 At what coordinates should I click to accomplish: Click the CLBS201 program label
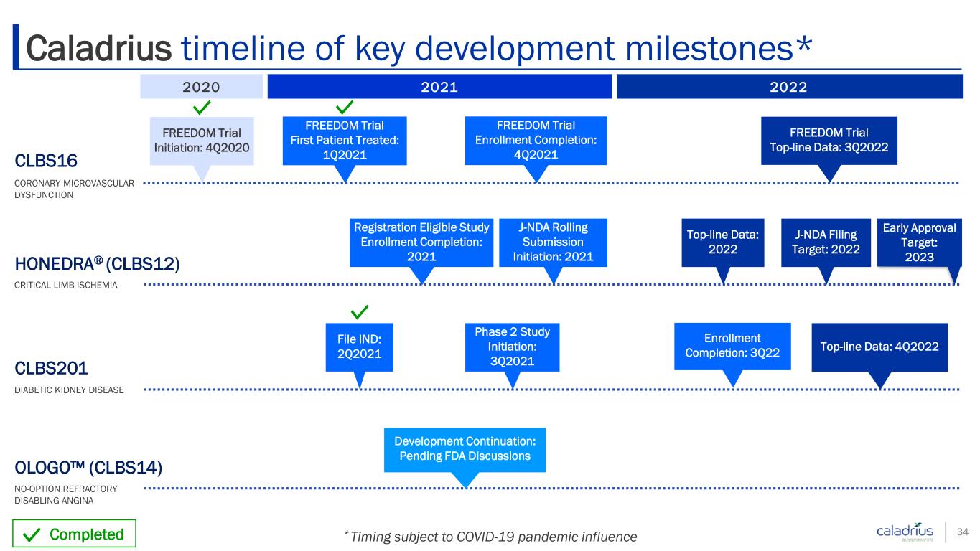click(x=51, y=369)
